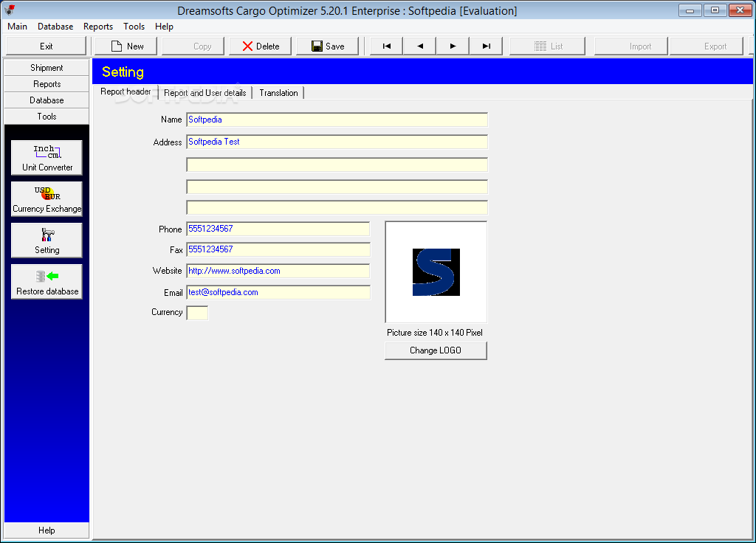Click the Name input field
The image size is (756, 543).
coord(337,120)
